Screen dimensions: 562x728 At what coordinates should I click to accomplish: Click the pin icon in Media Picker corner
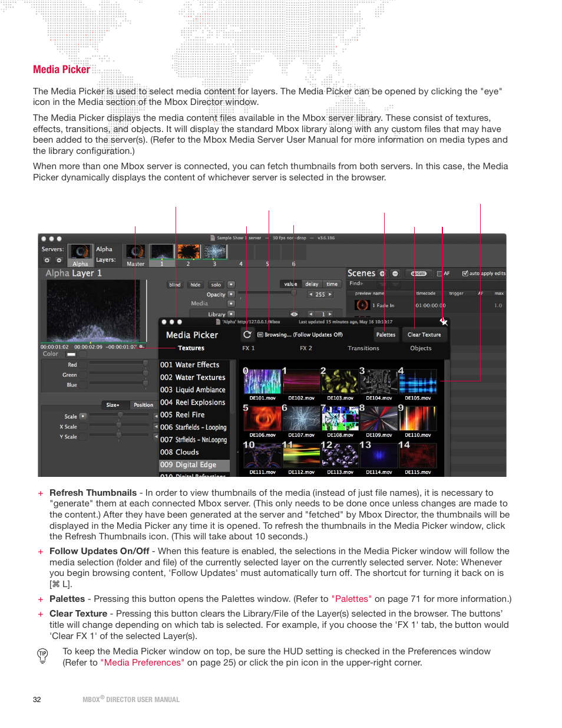pyautogui.click(x=444, y=322)
